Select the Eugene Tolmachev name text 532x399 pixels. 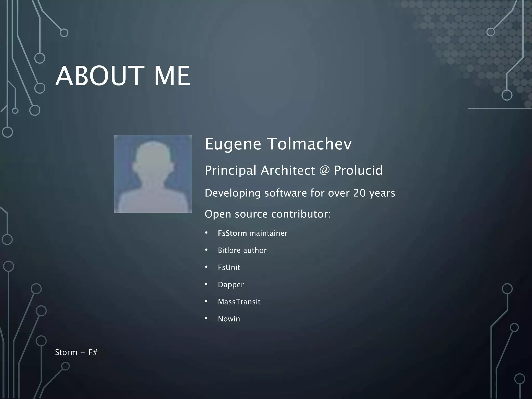278,144
